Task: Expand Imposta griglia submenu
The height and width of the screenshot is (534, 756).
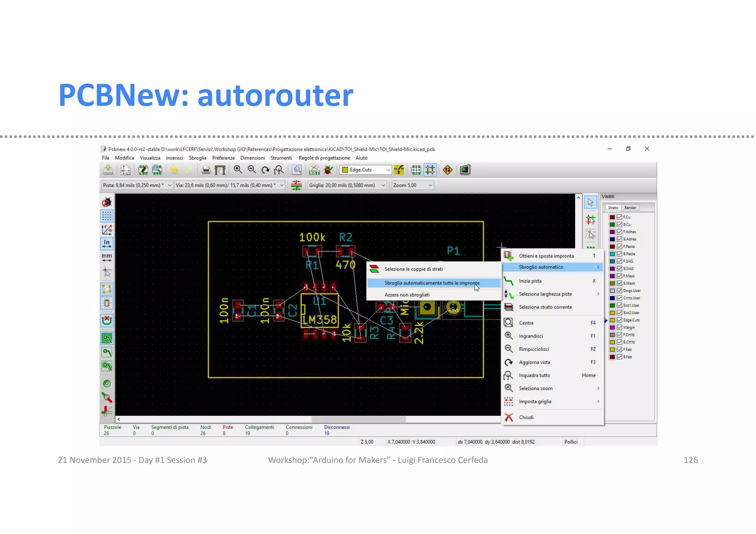Action: coord(553,402)
